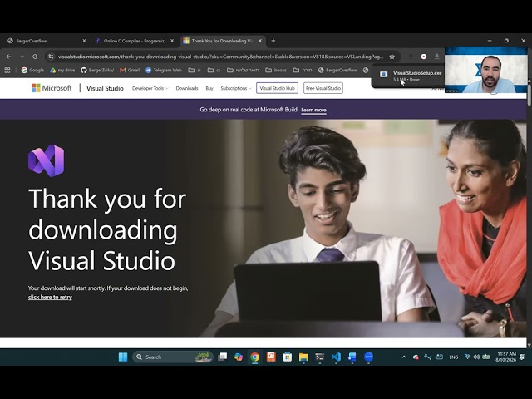The image size is (532, 399).
Task: Select the Thank You for Downloading tab
Action: 222,41
